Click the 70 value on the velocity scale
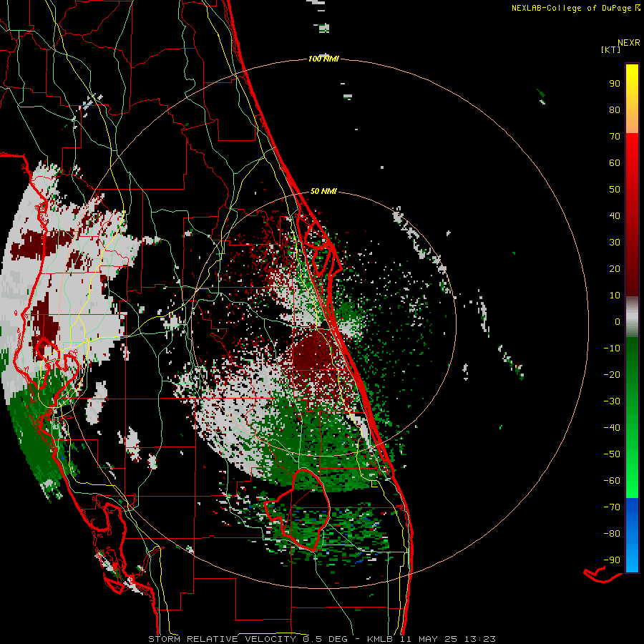Image resolution: width=644 pixels, height=644 pixels. pyautogui.click(x=615, y=137)
